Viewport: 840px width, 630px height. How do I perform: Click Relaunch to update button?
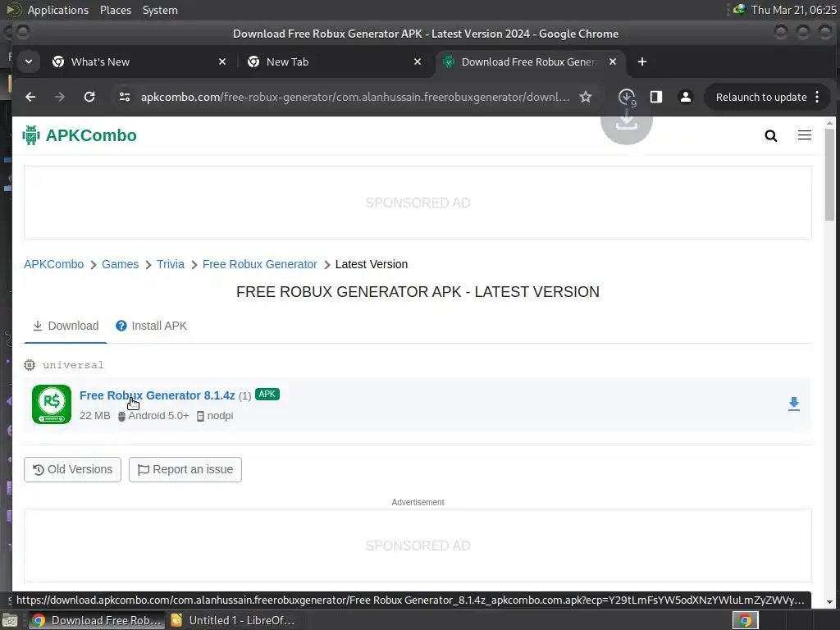[x=760, y=97]
